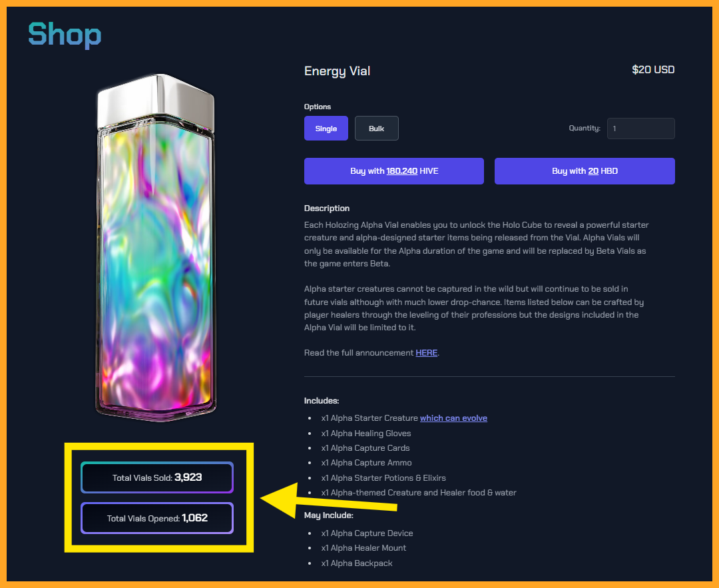This screenshot has height=588, width=719.
Task: Click the Energy Vial product title
Action: point(337,71)
